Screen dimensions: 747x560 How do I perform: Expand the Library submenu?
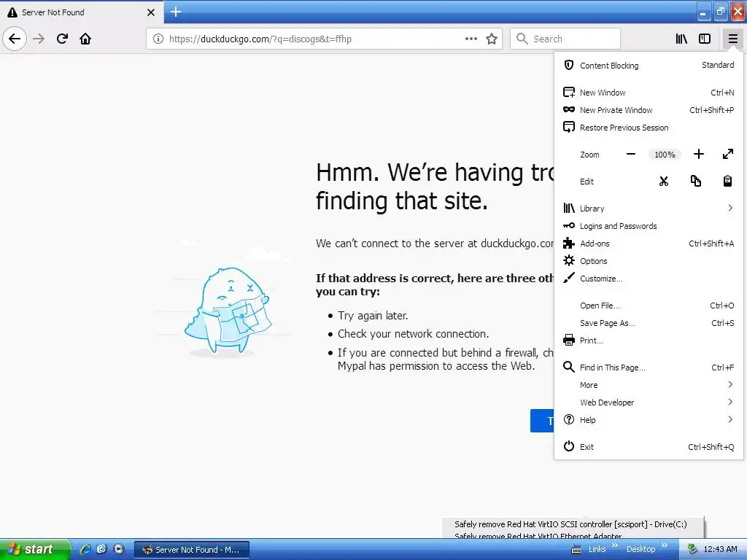click(x=649, y=208)
